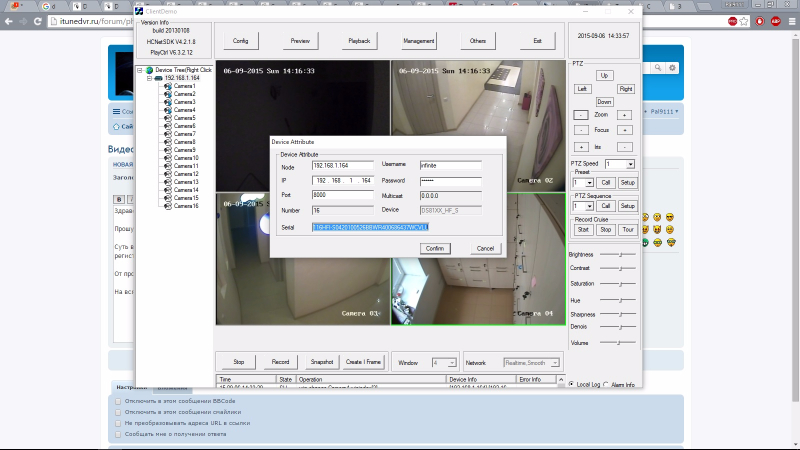Open the Others section

pyautogui.click(x=478, y=41)
